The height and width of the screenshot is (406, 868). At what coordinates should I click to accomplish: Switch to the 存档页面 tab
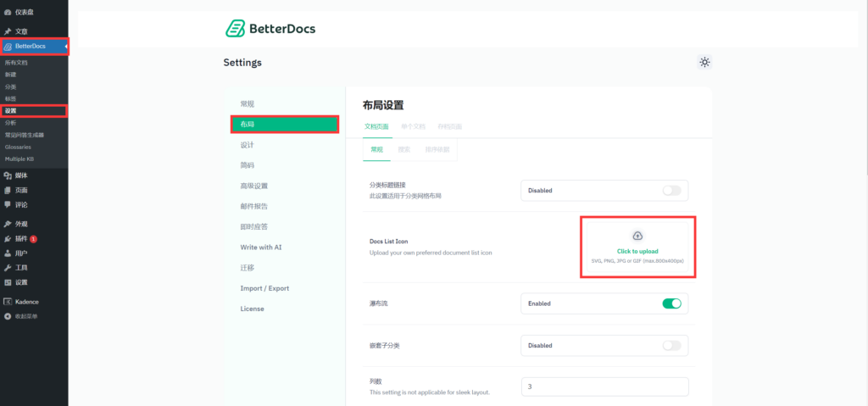point(449,127)
